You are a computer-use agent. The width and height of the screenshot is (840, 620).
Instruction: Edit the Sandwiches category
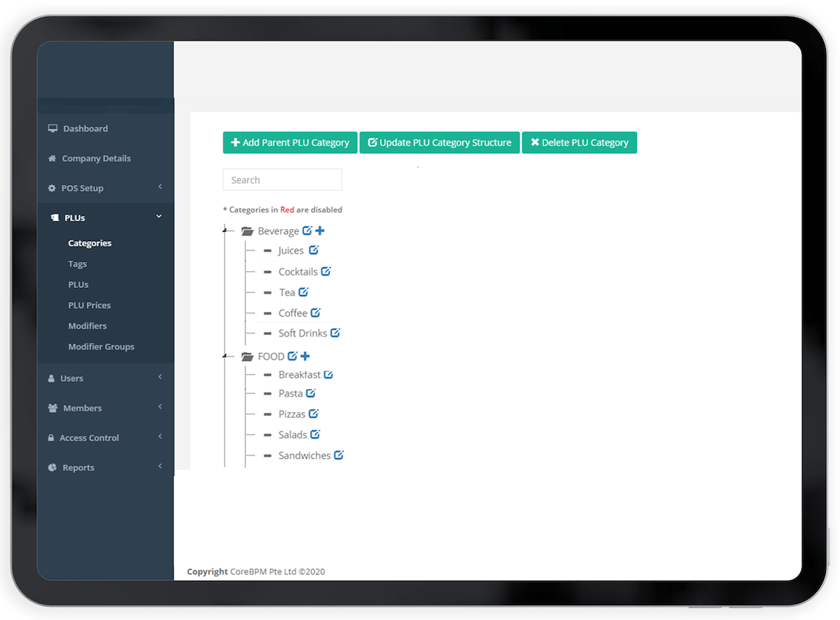tap(339, 455)
